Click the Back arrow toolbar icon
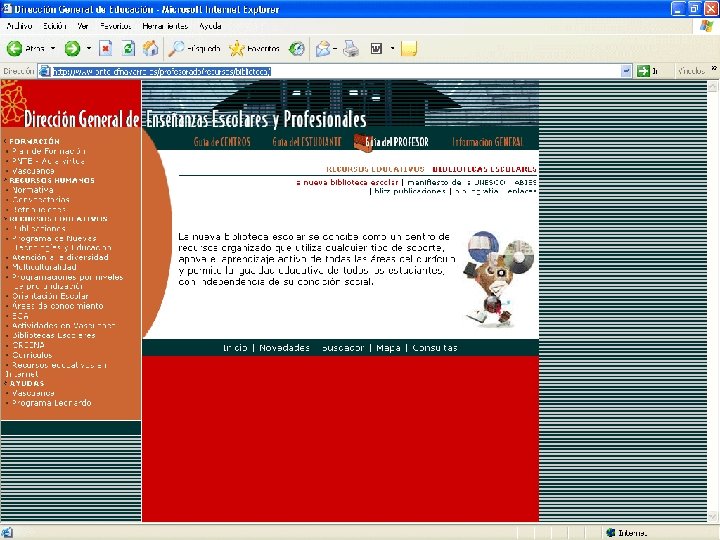This screenshot has width=720, height=540. (15, 48)
